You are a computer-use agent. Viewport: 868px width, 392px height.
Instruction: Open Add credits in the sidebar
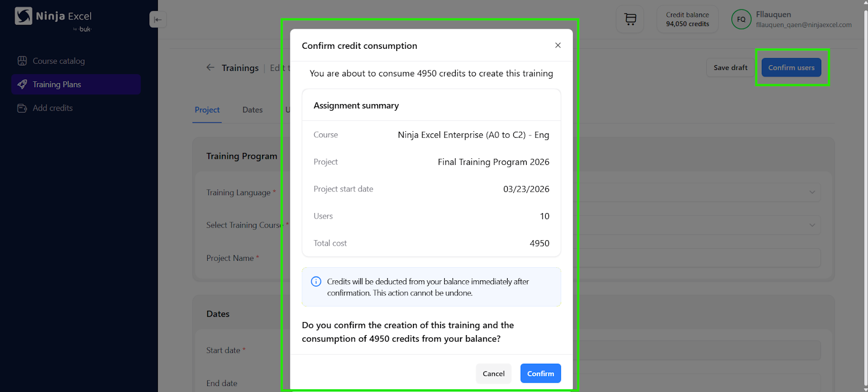[x=76, y=108]
